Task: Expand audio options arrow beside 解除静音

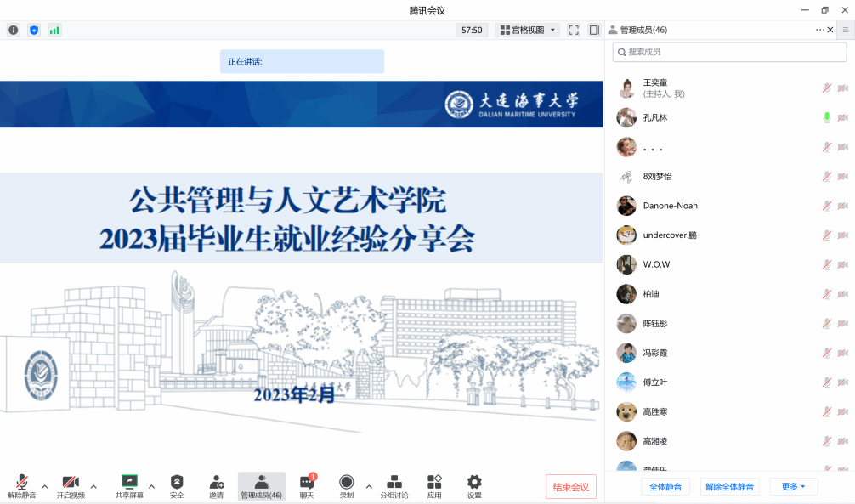Action: tap(45, 486)
